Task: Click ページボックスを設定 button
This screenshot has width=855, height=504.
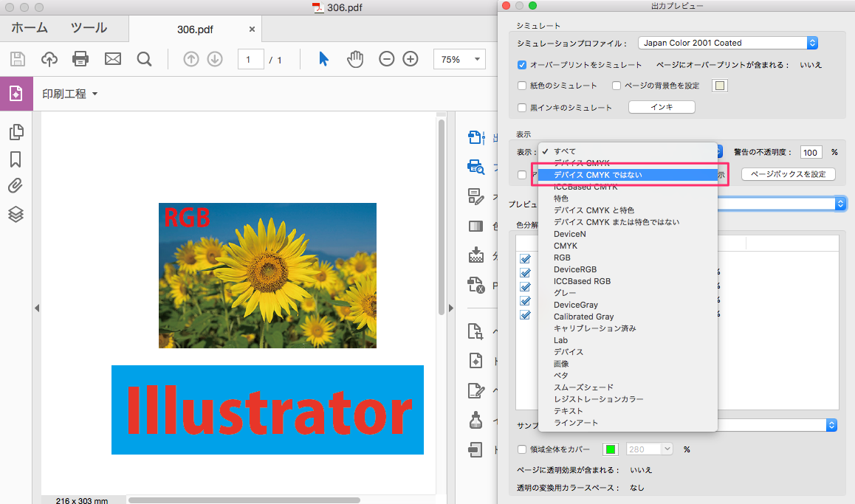Action: 788,174
